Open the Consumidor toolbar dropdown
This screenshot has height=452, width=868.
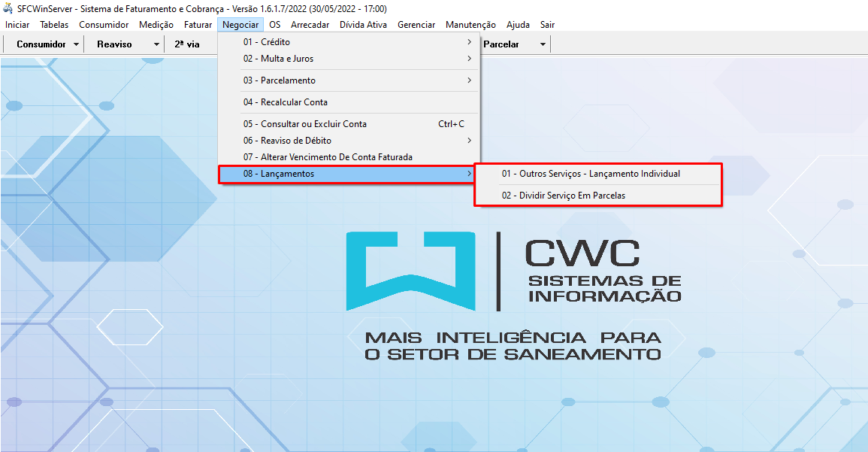[x=43, y=44]
